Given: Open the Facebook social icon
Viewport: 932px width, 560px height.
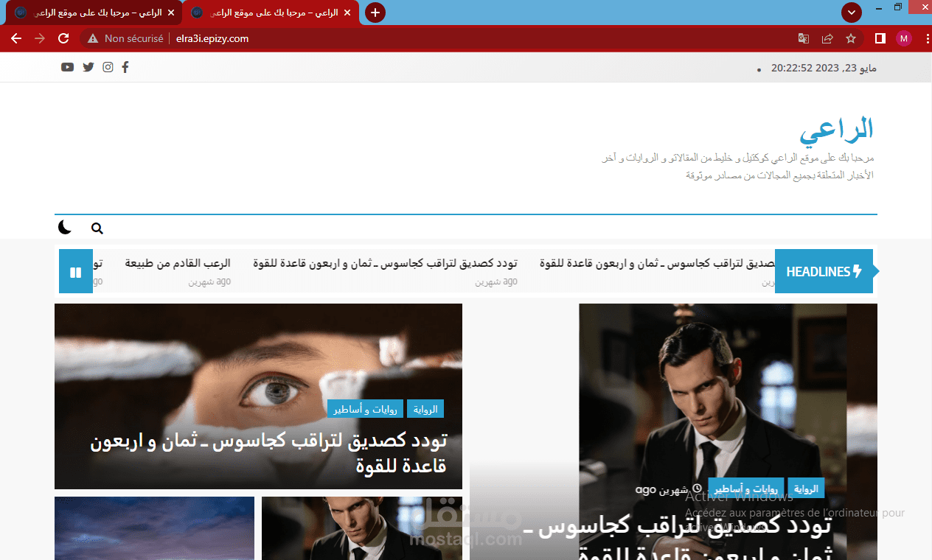Looking at the screenshot, I should [x=125, y=68].
